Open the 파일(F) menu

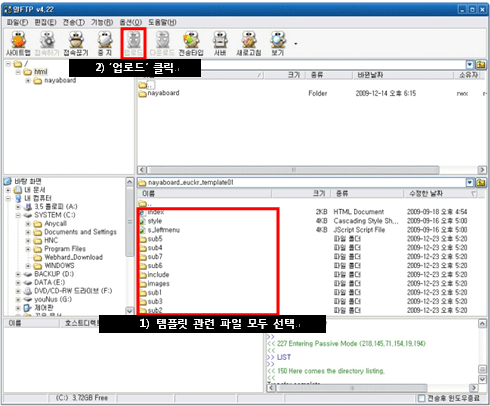(17, 22)
